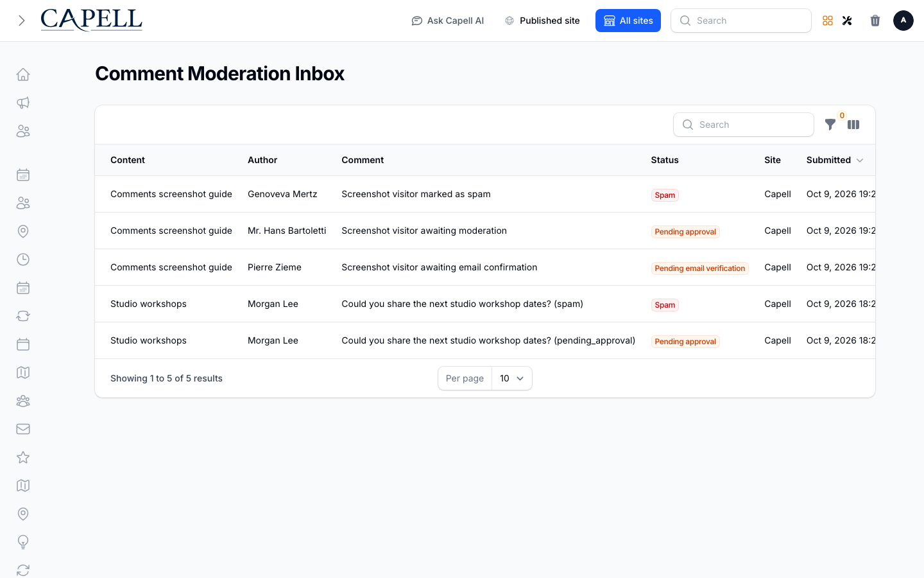Click the Author column header
Image resolution: width=924 pixels, height=578 pixels.
pyautogui.click(x=262, y=160)
